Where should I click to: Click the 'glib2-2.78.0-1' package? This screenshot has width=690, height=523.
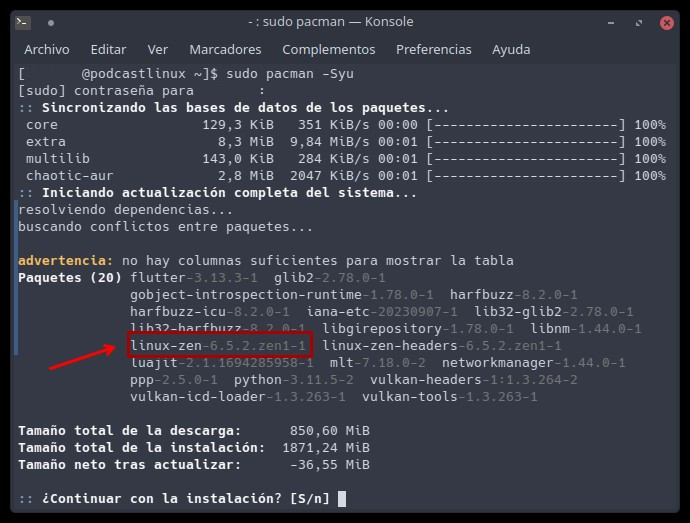(330, 278)
